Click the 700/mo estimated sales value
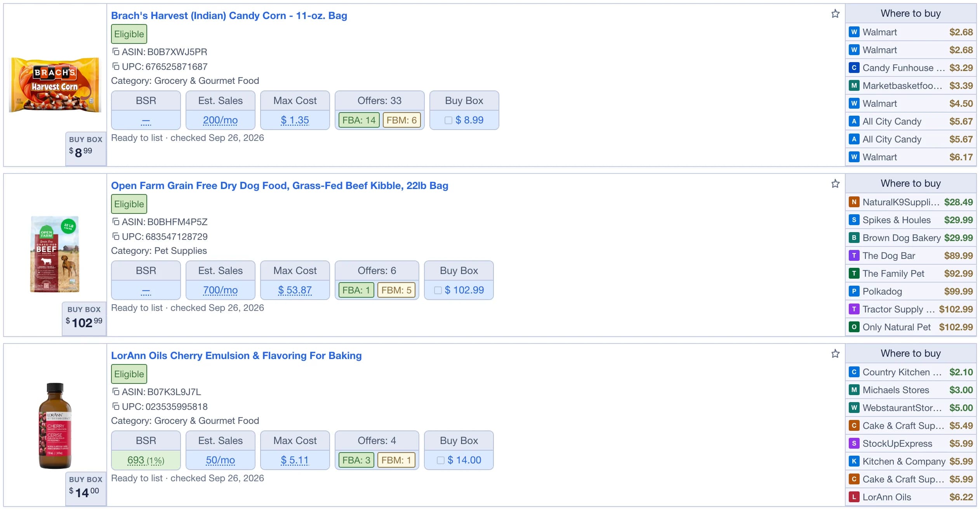 tap(220, 290)
